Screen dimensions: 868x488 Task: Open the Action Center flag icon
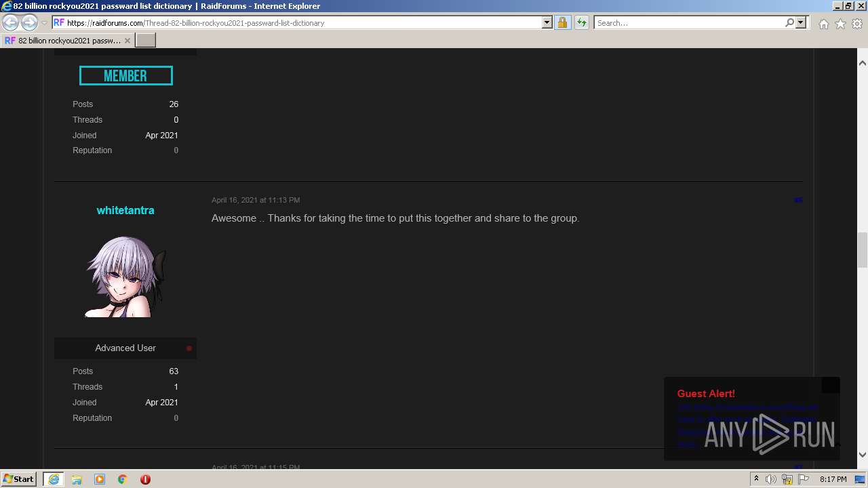(x=804, y=479)
